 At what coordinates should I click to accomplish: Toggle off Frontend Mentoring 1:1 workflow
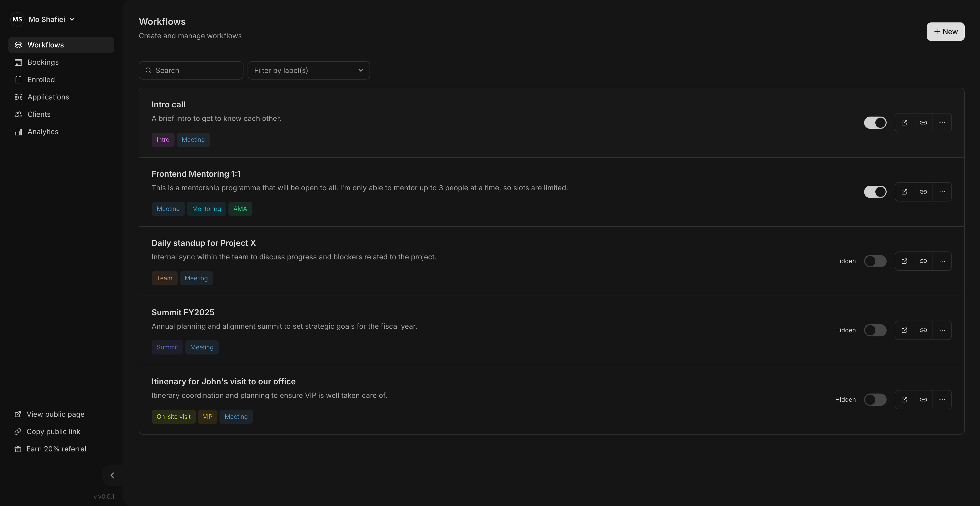875,192
